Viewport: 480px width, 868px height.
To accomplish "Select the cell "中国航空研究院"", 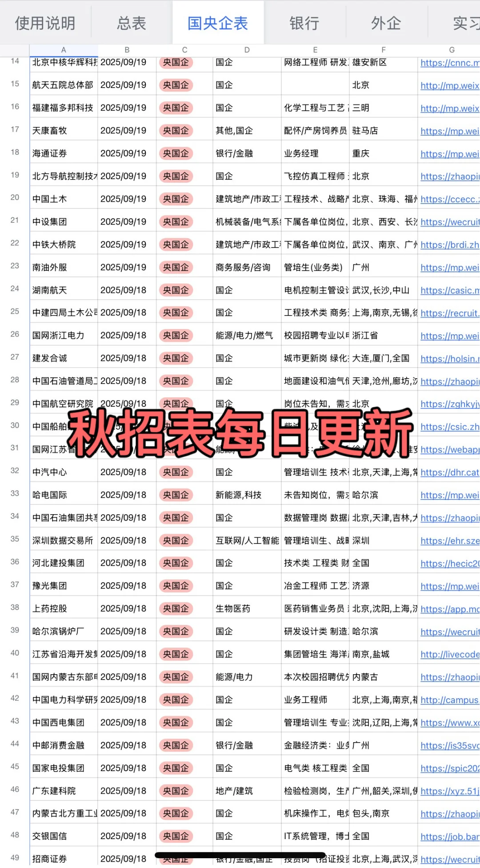I will tap(64, 404).
